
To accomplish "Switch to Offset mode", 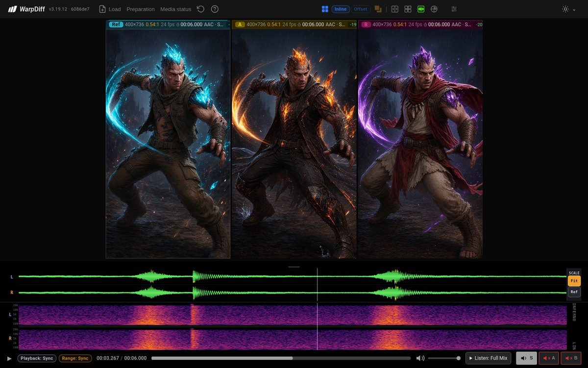I will tap(361, 9).
